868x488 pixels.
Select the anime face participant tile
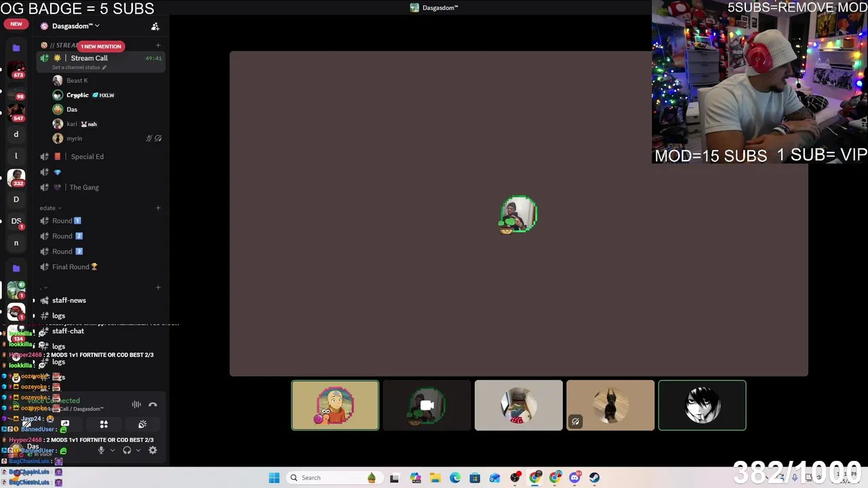[702, 405]
